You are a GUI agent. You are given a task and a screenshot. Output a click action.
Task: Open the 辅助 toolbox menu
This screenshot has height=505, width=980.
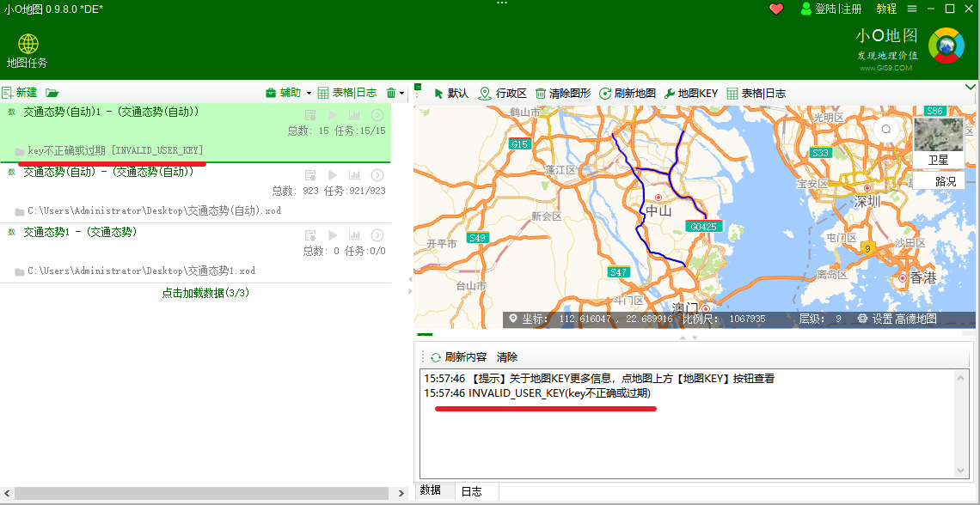pos(288,93)
